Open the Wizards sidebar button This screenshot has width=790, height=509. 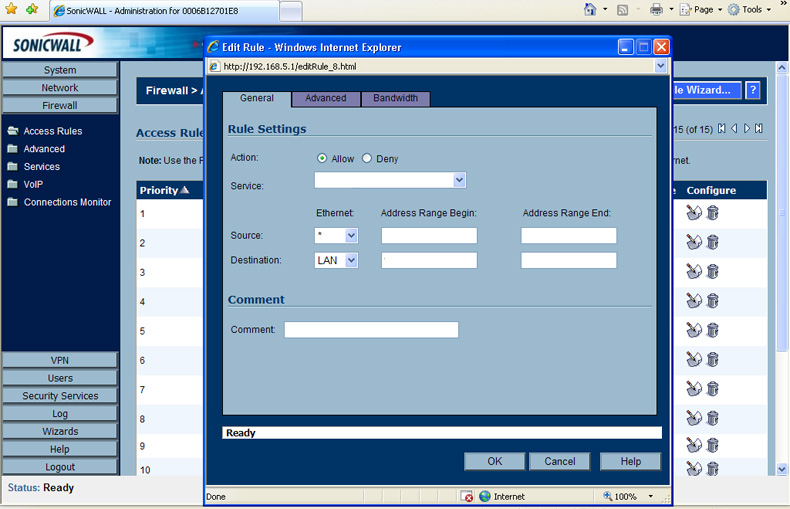(x=60, y=431)
